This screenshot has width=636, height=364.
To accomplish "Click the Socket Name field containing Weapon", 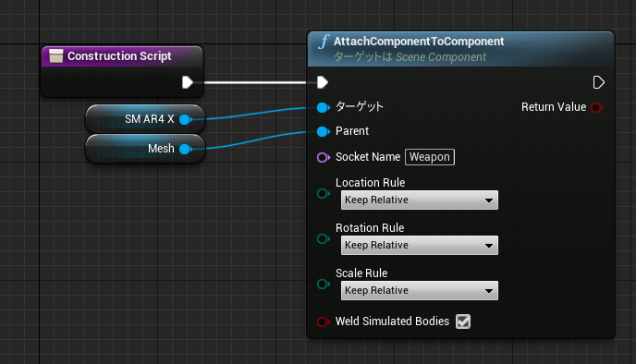I will point(430,157).
